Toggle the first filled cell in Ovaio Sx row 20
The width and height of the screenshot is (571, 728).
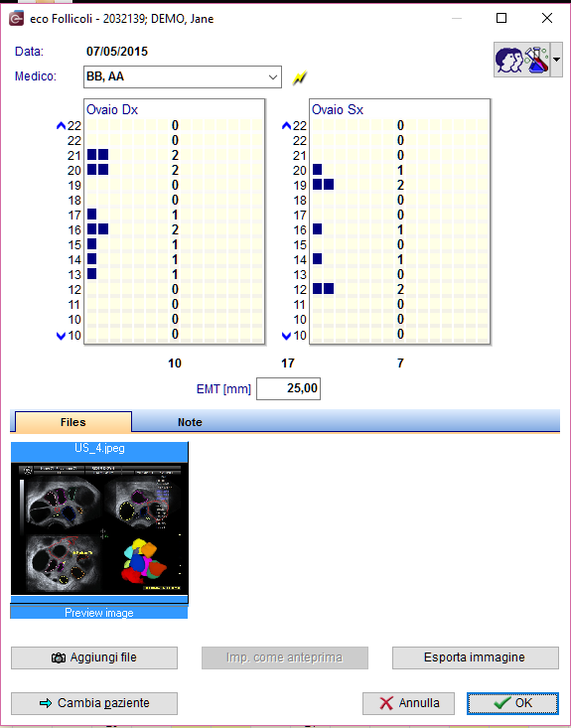point(318,170)
